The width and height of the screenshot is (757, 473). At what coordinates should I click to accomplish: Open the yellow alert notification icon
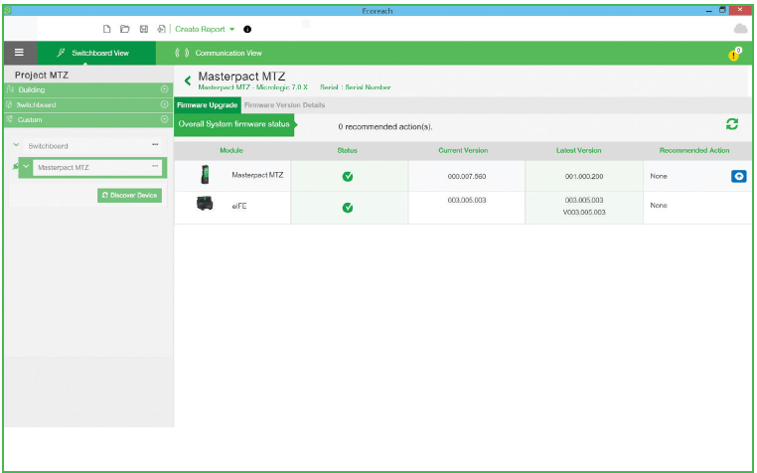734,55
